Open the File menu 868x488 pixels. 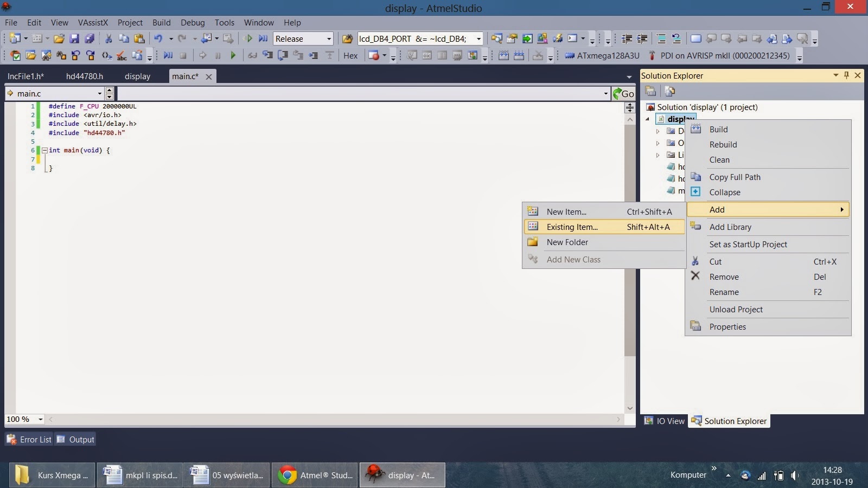tap(11, 22)
